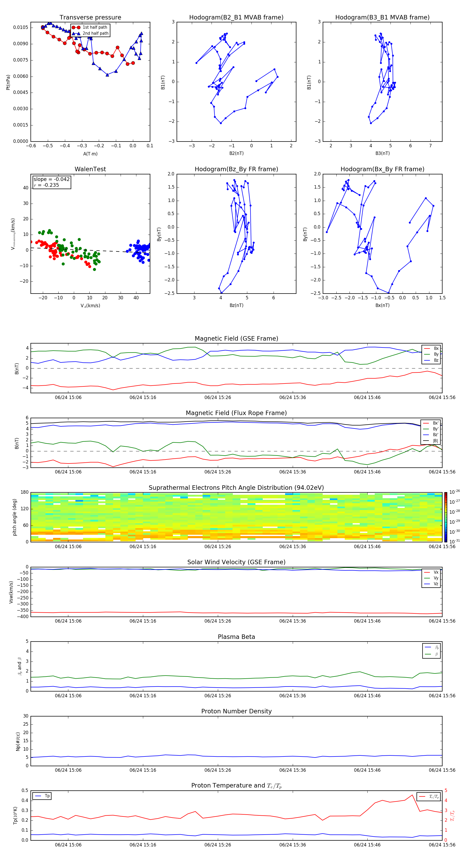This screenshot has width=473, height=868.
Task: Click "06/24 15:26" tick under GSE magnetic field
Action: [x=218, y=398]
